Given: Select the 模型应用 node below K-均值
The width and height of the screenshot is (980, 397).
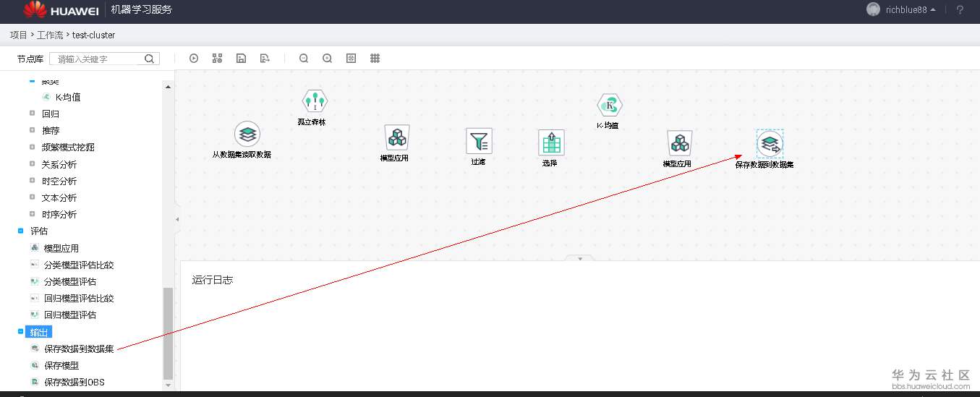Looking at the screenshot, I should pyautogui.click(x=679, y=143).
